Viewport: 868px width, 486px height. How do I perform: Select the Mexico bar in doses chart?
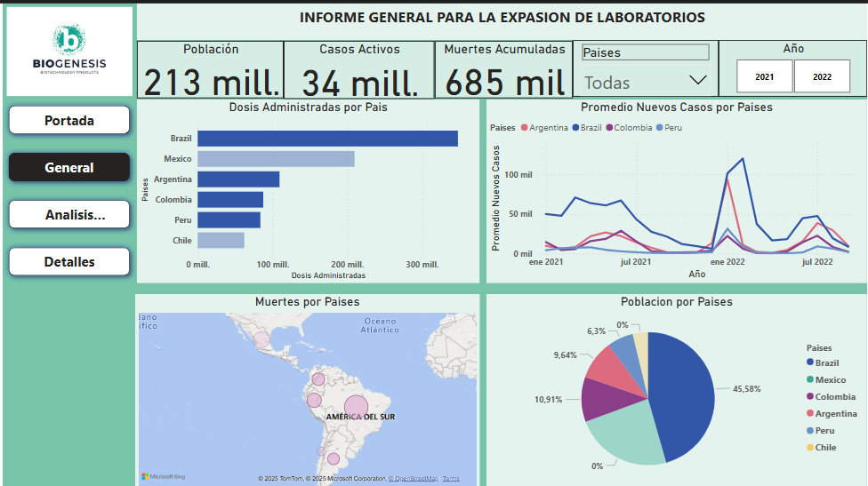[x=276, y=159]
